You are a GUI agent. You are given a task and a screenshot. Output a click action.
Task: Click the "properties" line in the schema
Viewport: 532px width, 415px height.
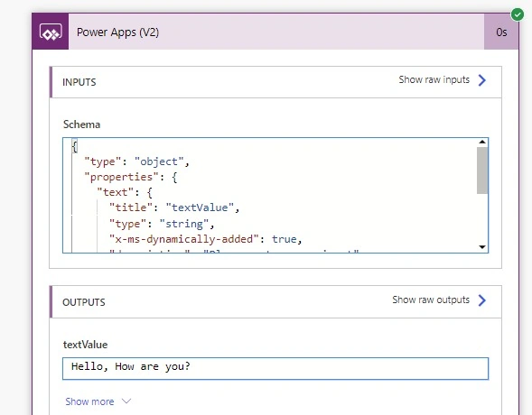click(x=131, y=177)
